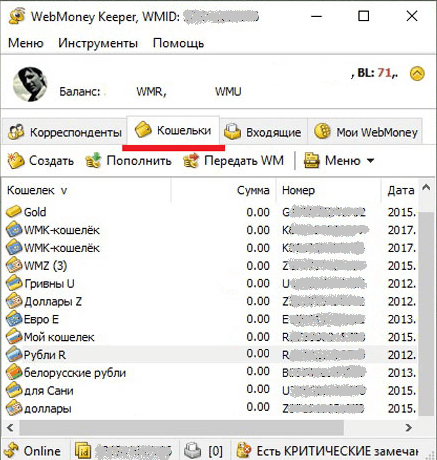This screenshot has height=460, width=437.
Task: Select the для Сани wallet
Action: coord(210,390)
